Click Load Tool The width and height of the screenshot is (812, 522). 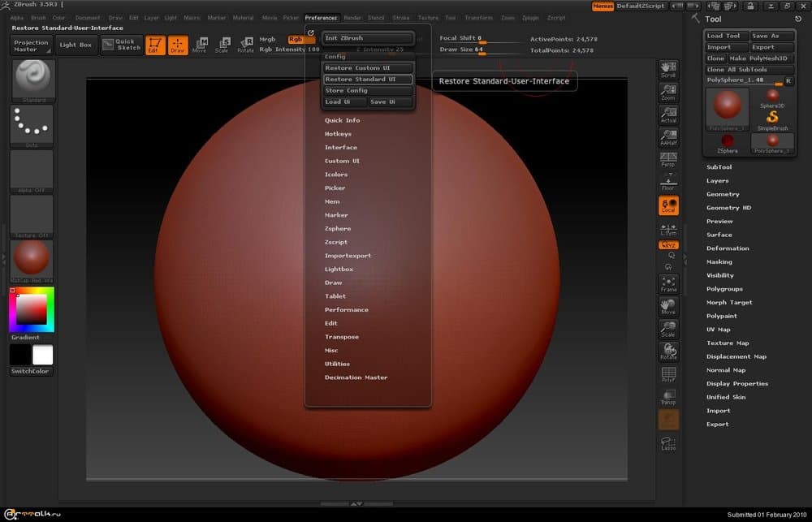click(727, 36)
